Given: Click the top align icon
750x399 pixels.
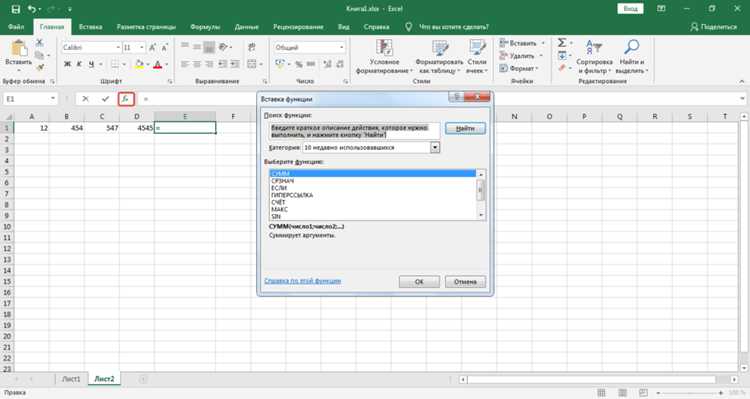Looking at the screenshot, I should pyautogui.click(x=185, y=46).
